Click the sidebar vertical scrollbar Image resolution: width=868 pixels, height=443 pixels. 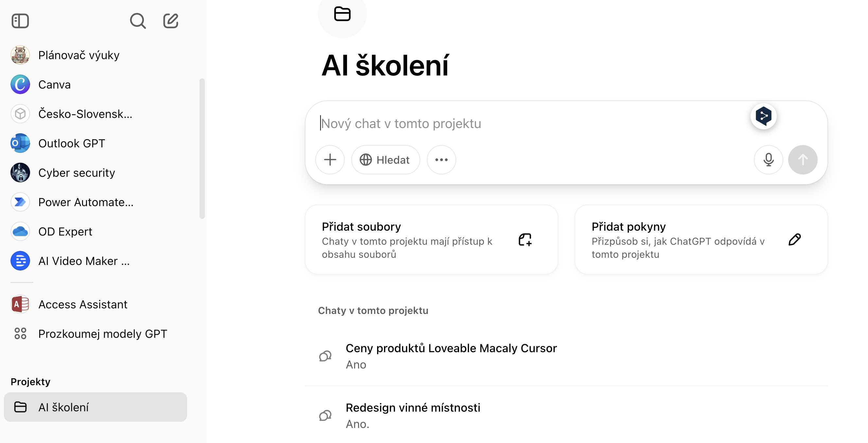tap(202, 148)
